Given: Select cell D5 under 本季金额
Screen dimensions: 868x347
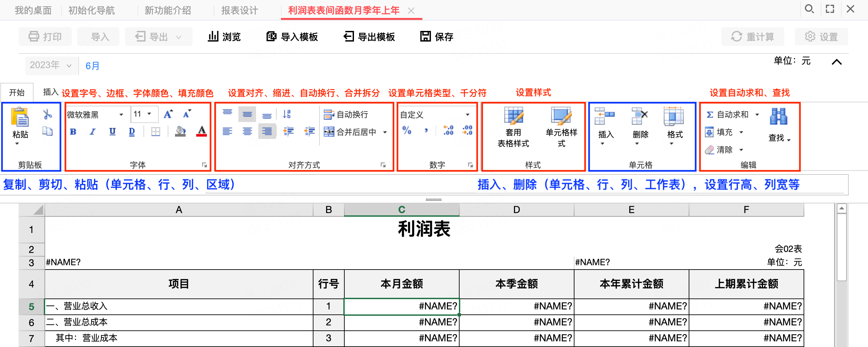Looking at the screenshot, I should coord(517,306).
